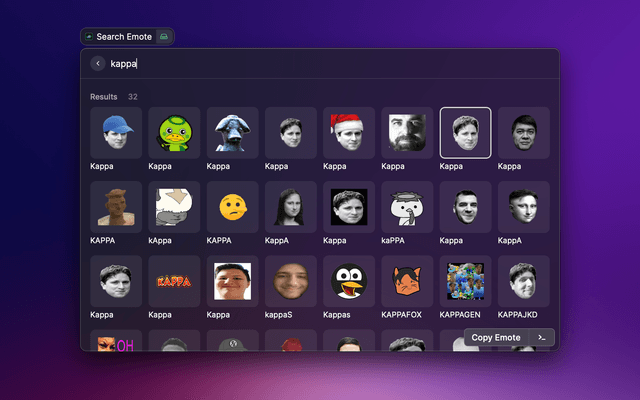Image resolution: width=640 pixels, height=400 pixels.
Task: Select the Kappa emote wearing blue cap
Action: tap(116, 133)
